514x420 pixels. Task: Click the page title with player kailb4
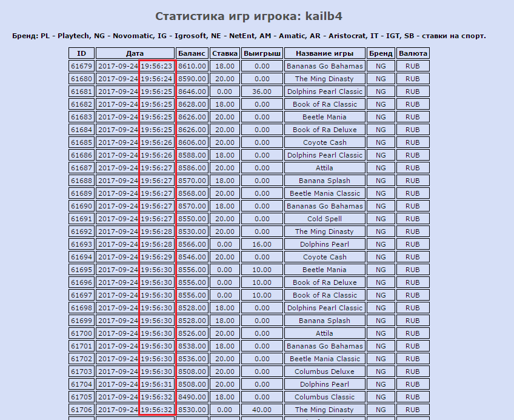click(249, 16)
